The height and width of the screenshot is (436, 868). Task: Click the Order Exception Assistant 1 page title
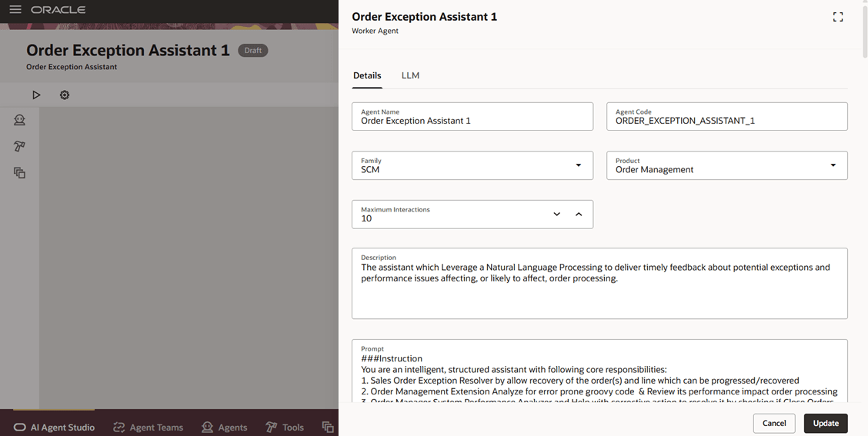(128, 50)
